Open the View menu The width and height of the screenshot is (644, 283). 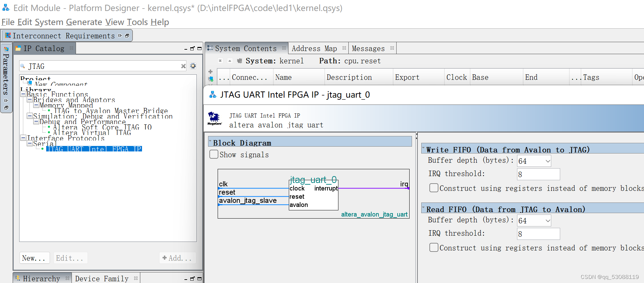pos(115,22)
